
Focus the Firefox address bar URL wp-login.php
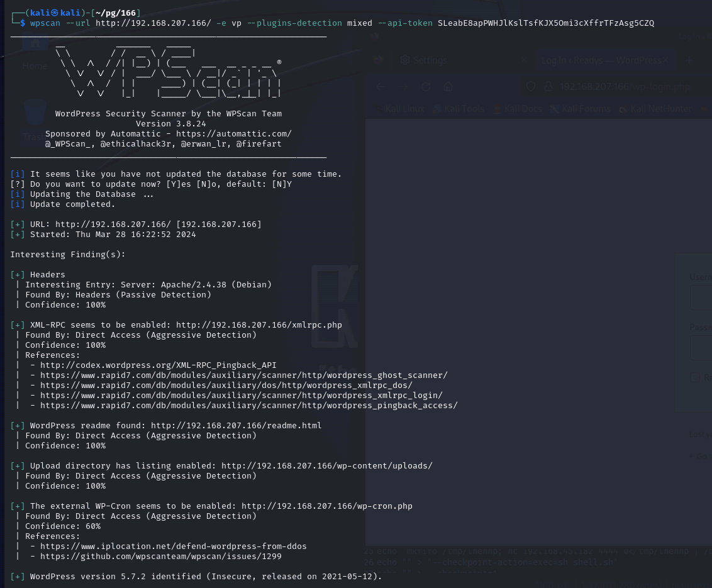(x=625, y=87)
